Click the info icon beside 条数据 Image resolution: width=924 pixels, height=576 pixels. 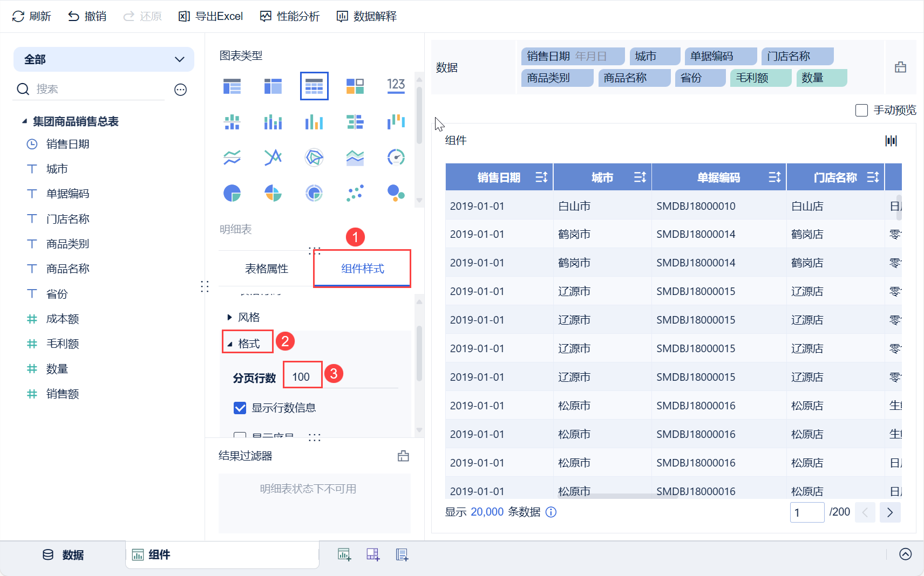pos(551,512)
